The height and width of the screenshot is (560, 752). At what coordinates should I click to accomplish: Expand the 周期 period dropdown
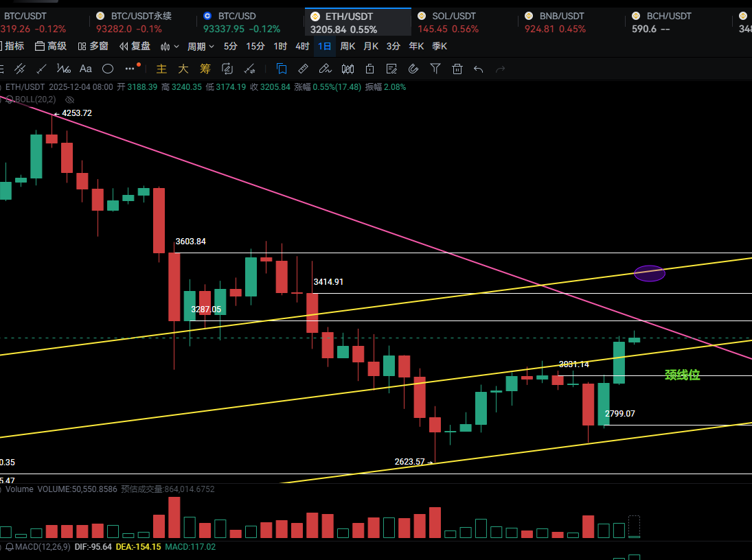(x=201, y=46)
